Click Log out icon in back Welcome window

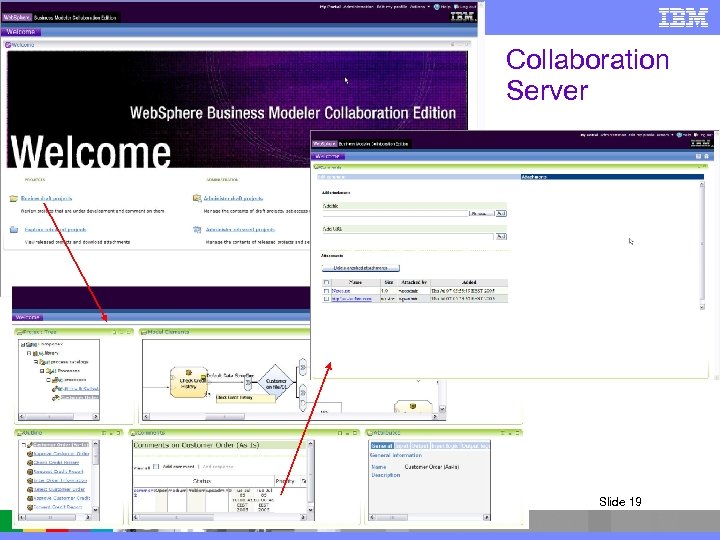click(456, 7)
